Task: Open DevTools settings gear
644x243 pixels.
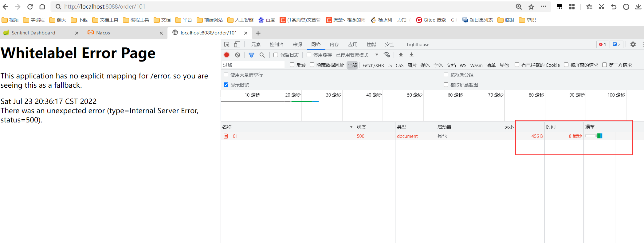Action: pyautogui.click(x=633, y=44)
